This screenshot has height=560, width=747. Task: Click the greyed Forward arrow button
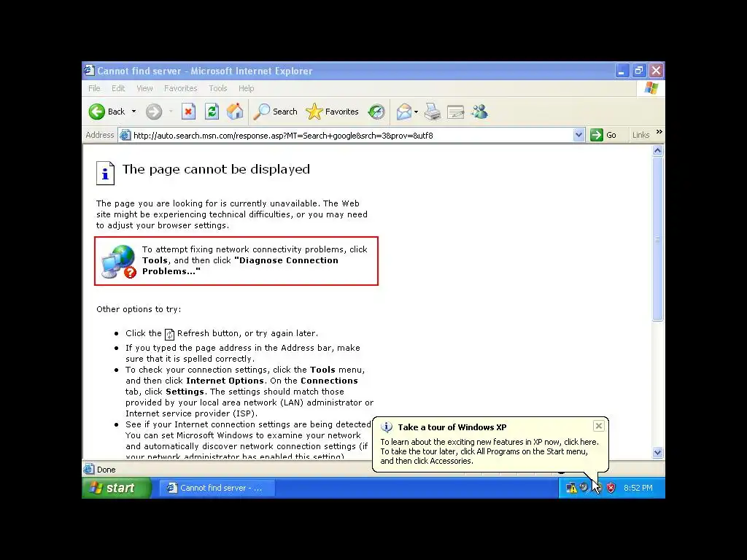(154, 112)
